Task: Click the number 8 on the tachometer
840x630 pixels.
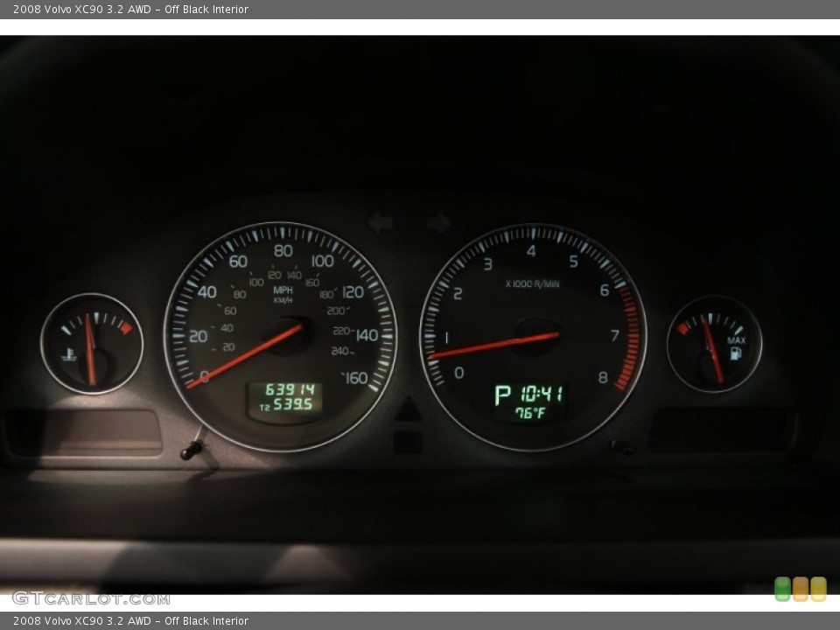Action: click(603, 378)
